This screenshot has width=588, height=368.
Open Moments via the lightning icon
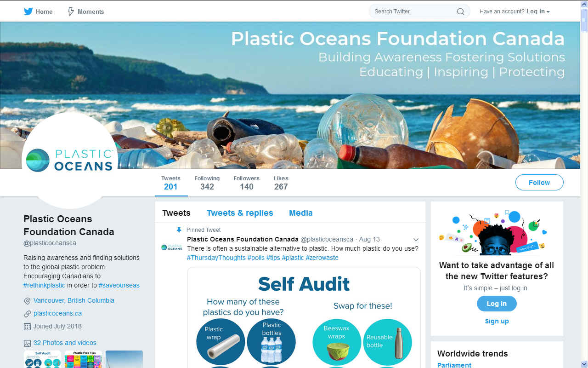[x=71, y=11]
